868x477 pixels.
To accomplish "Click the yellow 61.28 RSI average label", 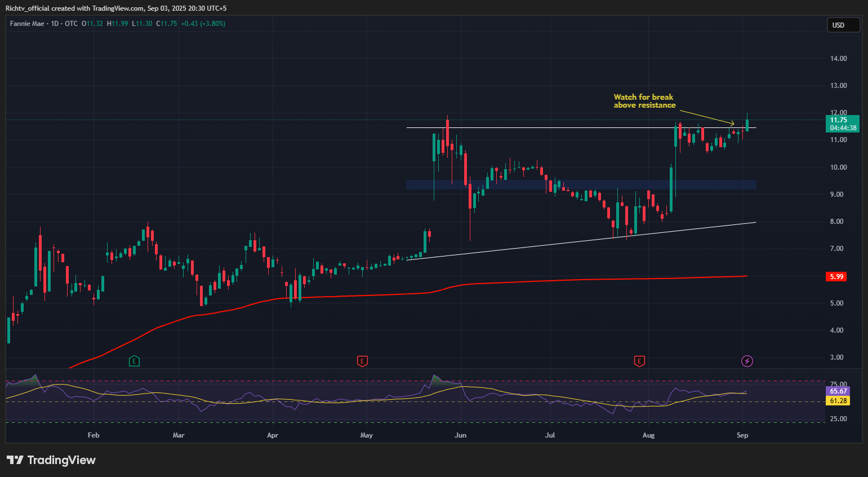I will point(838,401).
